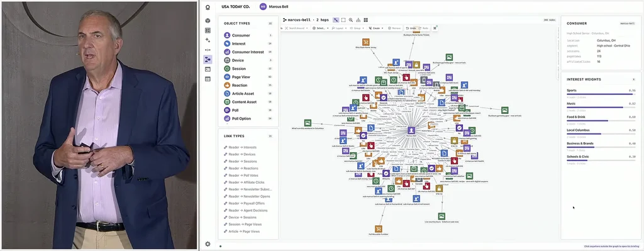Click the grid layout icon
Screen dimensions: 644x251
pyautogui.click(x=365, y=20)
